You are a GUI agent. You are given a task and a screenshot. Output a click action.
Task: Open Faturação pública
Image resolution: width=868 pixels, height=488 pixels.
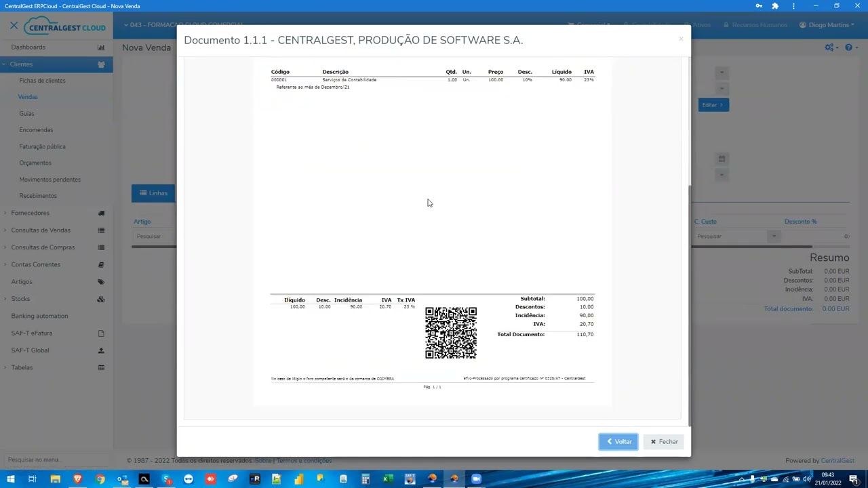(42, 146)
